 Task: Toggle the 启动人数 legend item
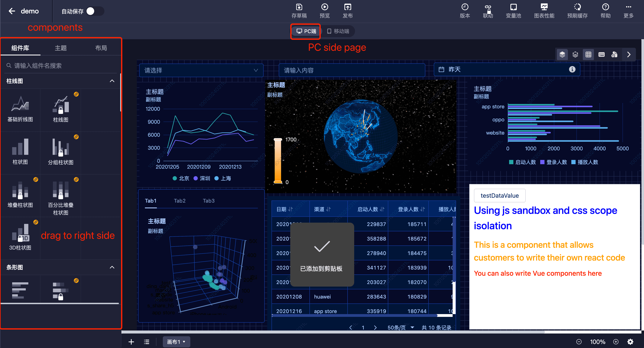(x=523, y=162)
